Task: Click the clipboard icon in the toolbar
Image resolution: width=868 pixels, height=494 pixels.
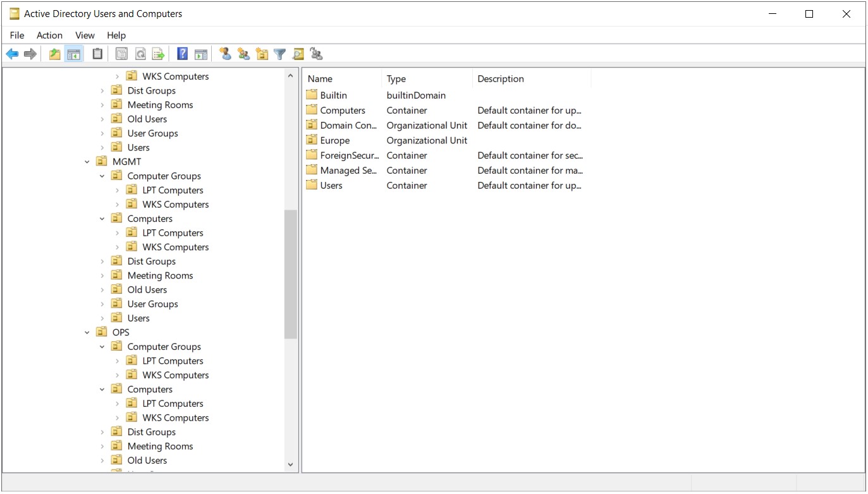Action: [97, 54]
